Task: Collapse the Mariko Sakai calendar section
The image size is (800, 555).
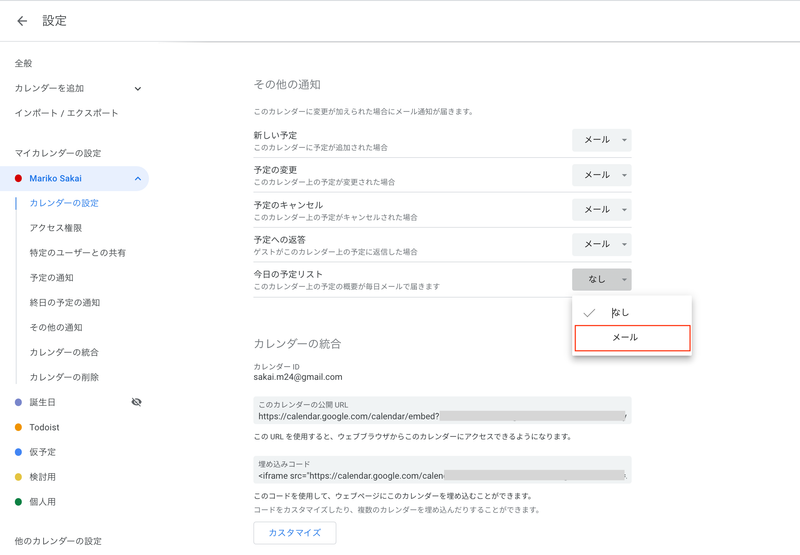Action: [x=137, y=179]
